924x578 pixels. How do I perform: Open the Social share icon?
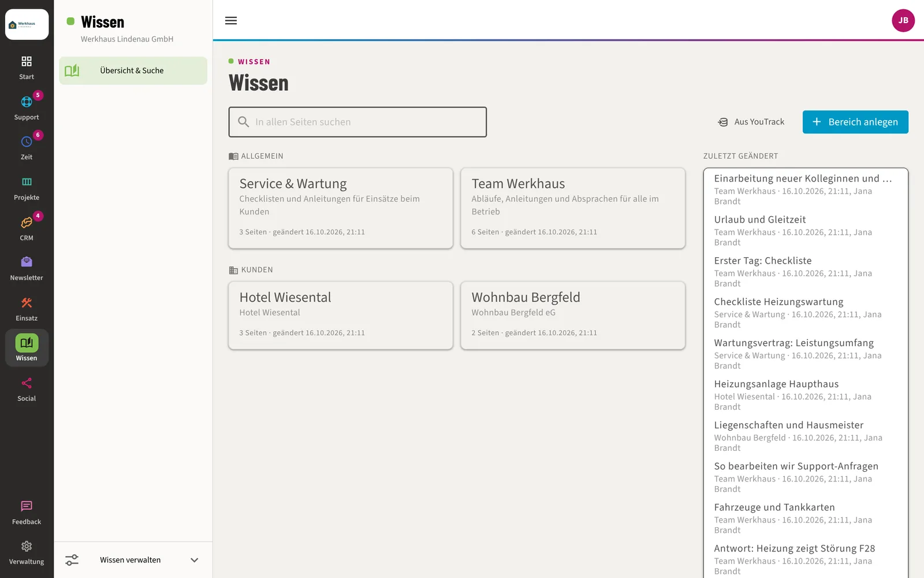point(27,383)
